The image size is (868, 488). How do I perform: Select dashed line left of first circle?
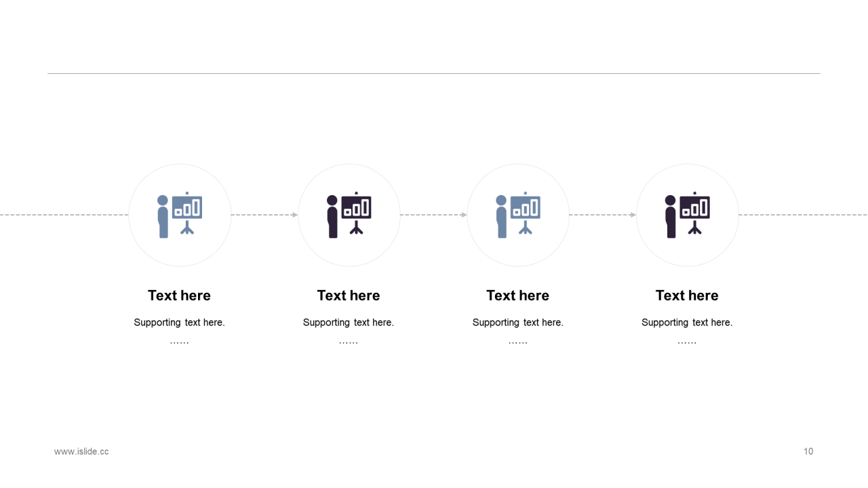[x=64, y=215]
